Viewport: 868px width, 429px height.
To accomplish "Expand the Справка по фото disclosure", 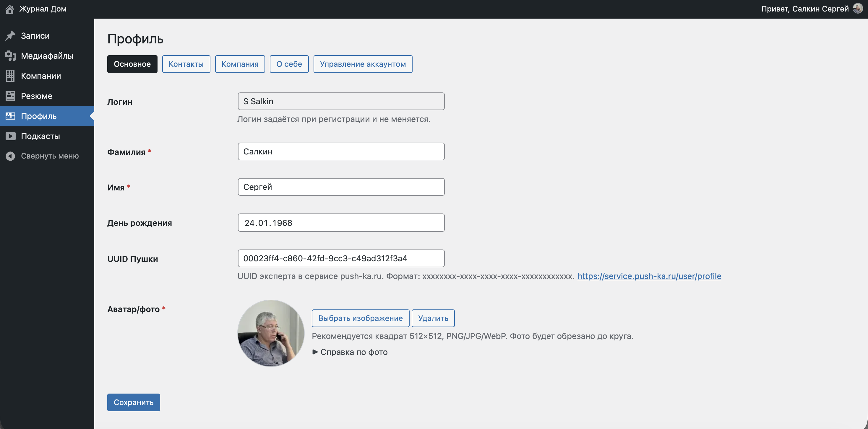I will coord(350,352).
